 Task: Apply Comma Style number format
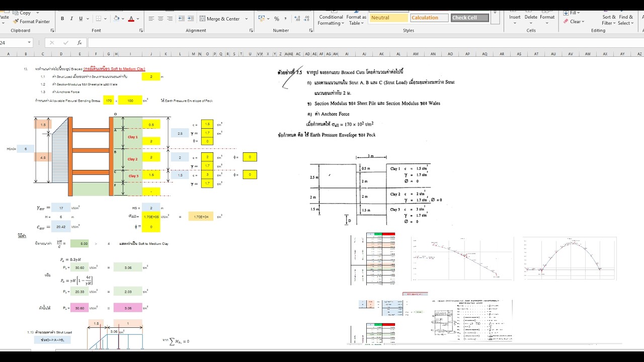[285, 19]
